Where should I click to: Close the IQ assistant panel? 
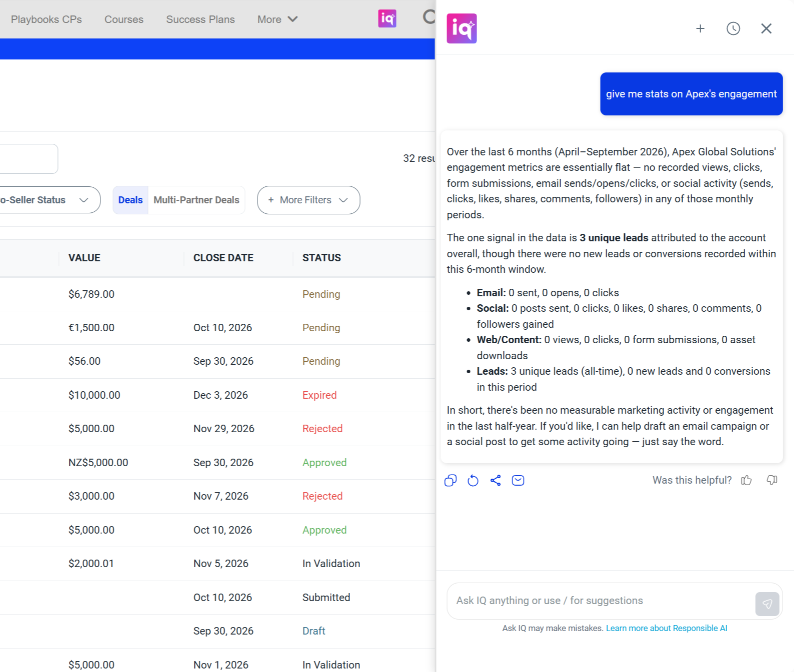tap(766, 28)
